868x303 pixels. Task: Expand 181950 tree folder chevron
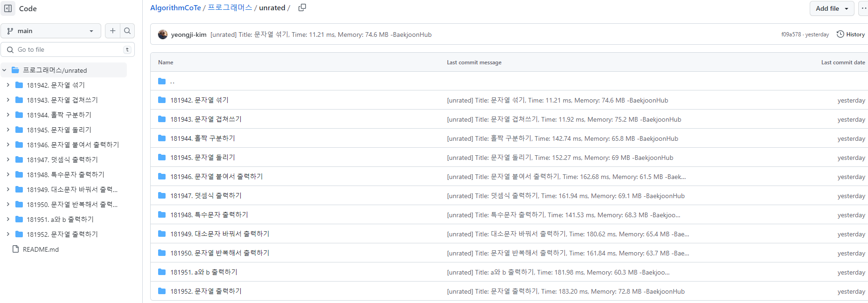pyautogui.click(x=8, y=205)
